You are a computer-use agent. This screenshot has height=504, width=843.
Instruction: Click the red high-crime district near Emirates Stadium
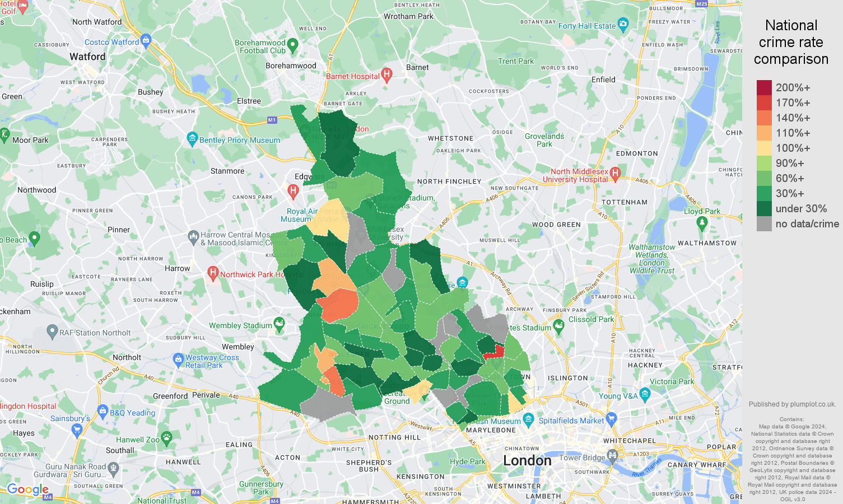[494, 352]
